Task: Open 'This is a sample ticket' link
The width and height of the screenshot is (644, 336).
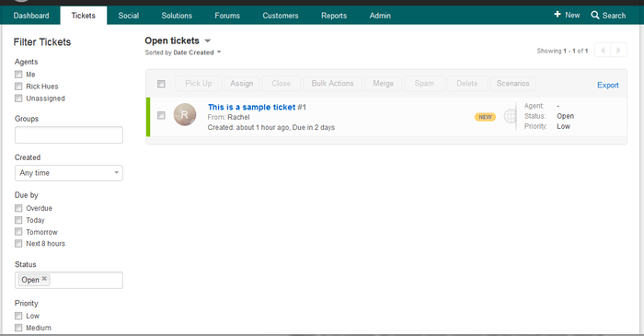Action: [251, 107]
